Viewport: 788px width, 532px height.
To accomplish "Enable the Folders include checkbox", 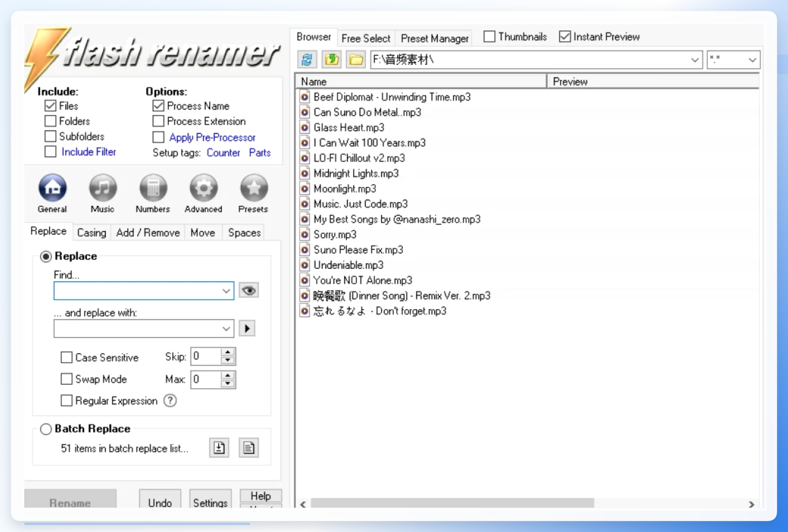I will pos(50,121).
